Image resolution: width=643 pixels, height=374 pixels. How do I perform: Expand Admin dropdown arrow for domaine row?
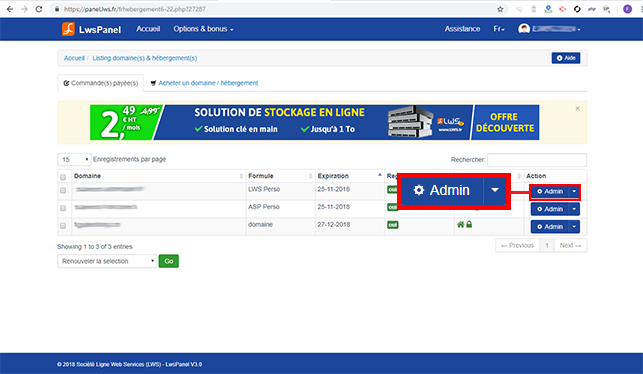(x=574, y=227)
